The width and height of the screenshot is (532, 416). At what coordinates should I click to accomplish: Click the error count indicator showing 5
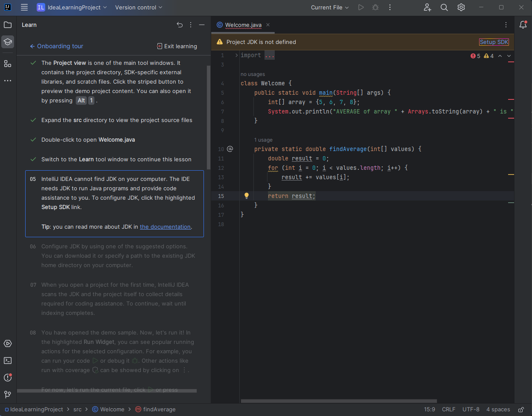pyautogui.click(x=475, y=56)
